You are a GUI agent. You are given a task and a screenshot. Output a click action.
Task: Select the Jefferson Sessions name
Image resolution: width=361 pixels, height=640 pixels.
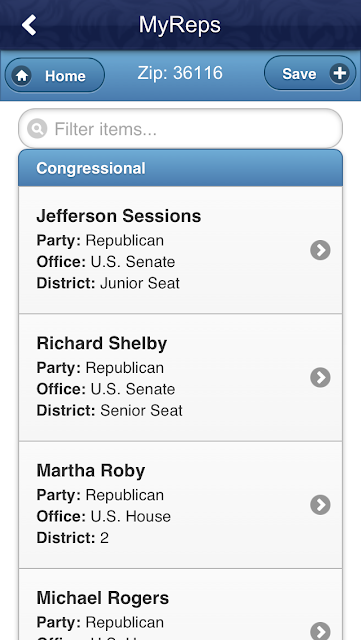point(119,216)
